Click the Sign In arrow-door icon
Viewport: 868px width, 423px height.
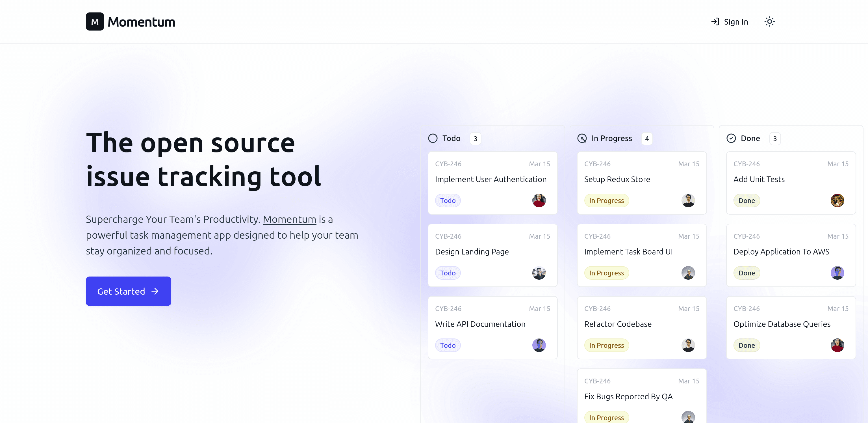pyautogui.click(x=715, y=21)
